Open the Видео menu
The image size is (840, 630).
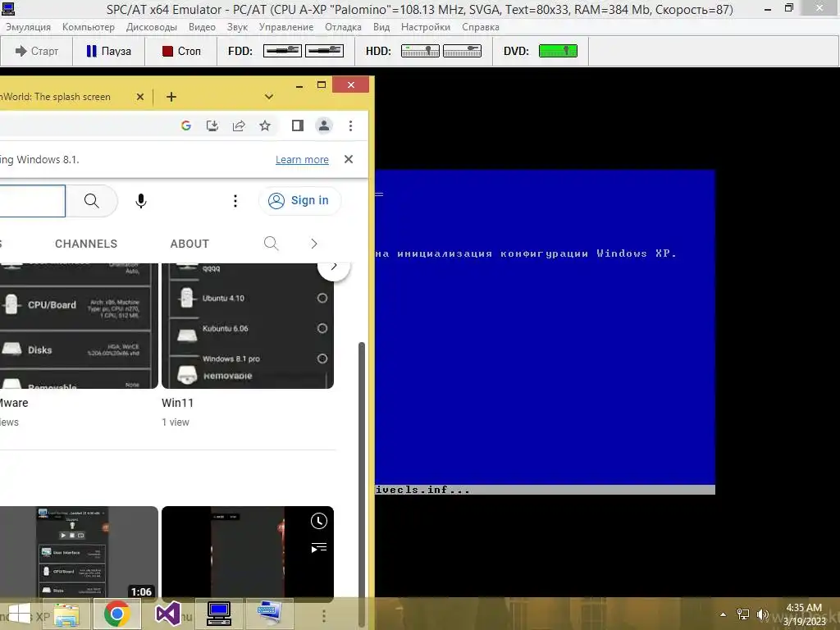click(x=202, y=27)
